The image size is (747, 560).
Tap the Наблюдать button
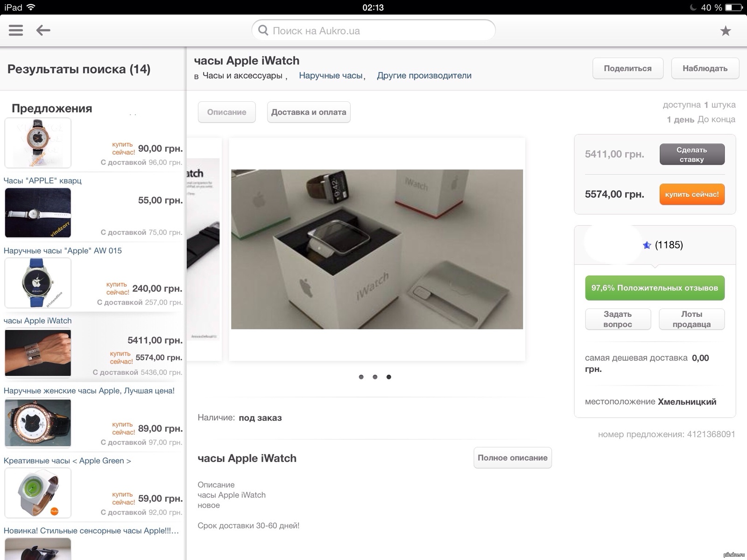[705, 69]
